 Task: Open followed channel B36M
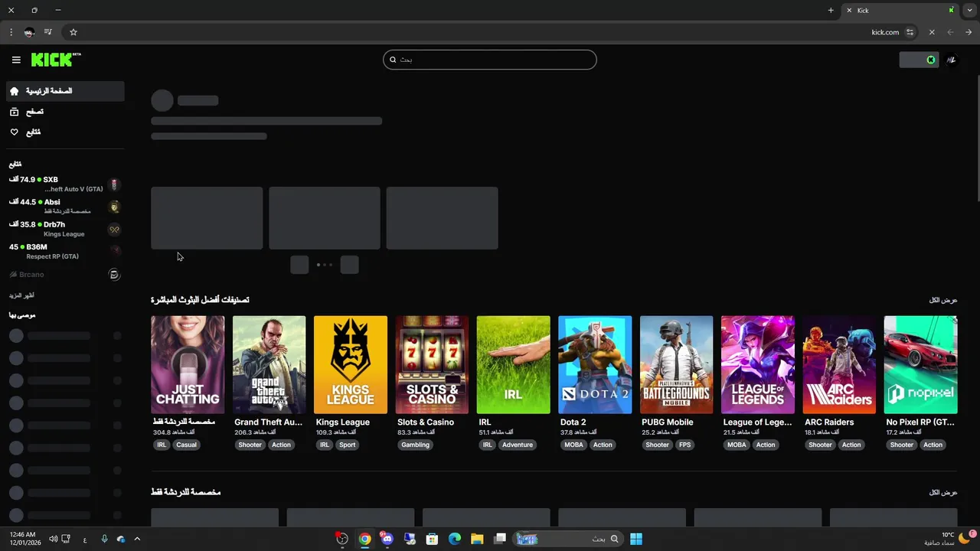[x=65, y=251]
